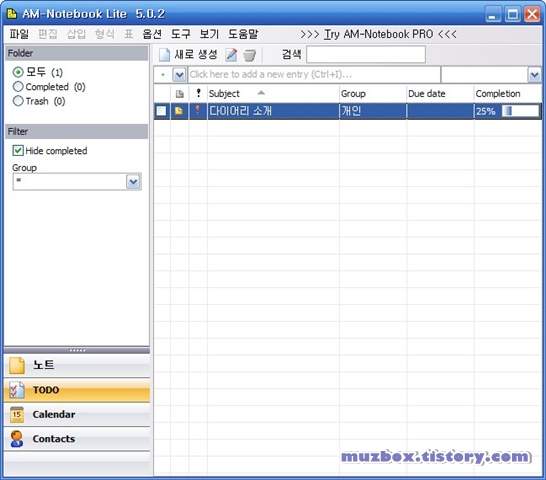546x480 pixels.
Task: Sort by the Group column header
Action: click(373, 94)
